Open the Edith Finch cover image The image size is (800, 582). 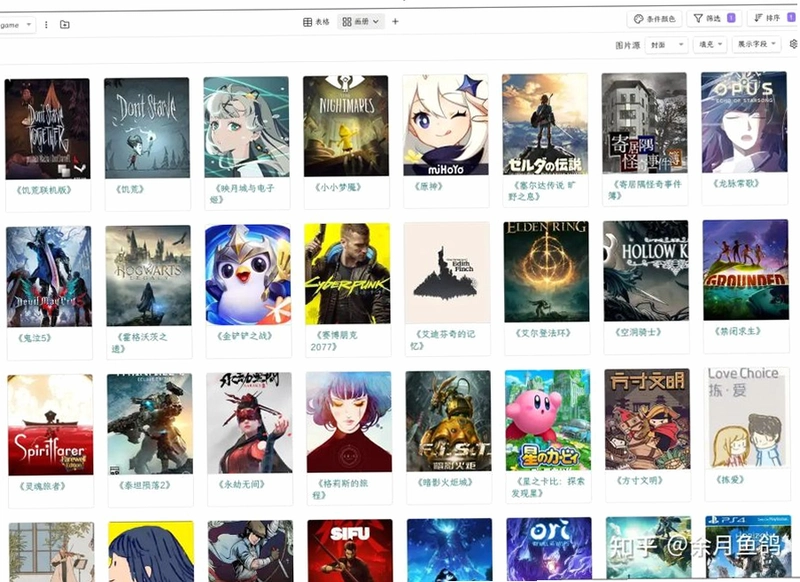coord(447,272)
